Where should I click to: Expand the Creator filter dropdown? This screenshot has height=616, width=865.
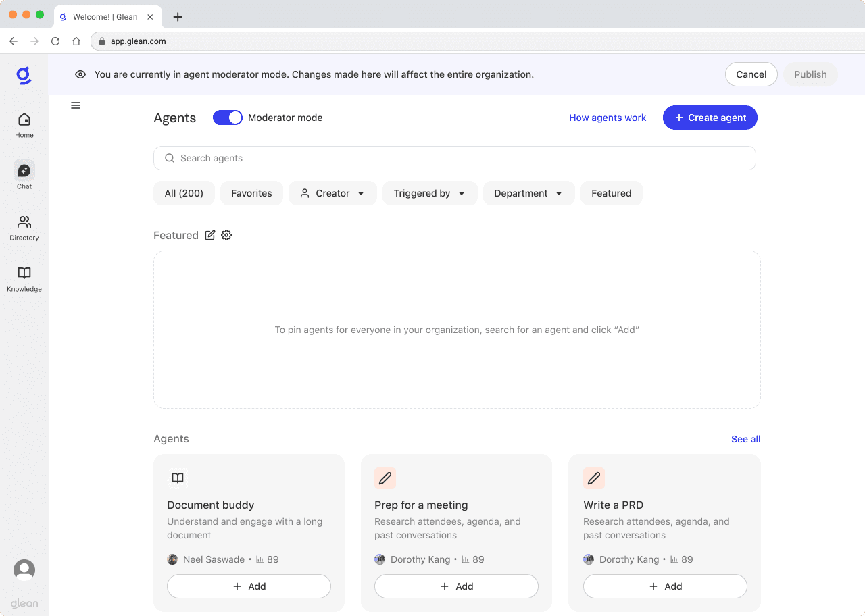[332, 193]
